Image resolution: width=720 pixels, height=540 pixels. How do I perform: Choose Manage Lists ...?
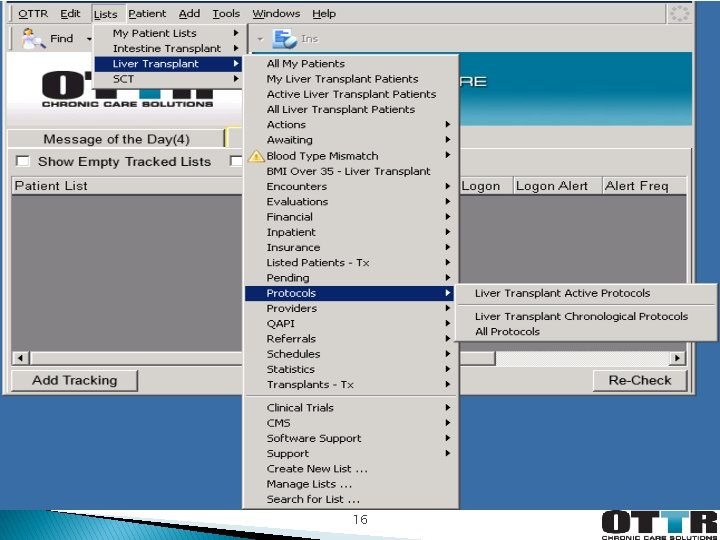pos(350,484)
